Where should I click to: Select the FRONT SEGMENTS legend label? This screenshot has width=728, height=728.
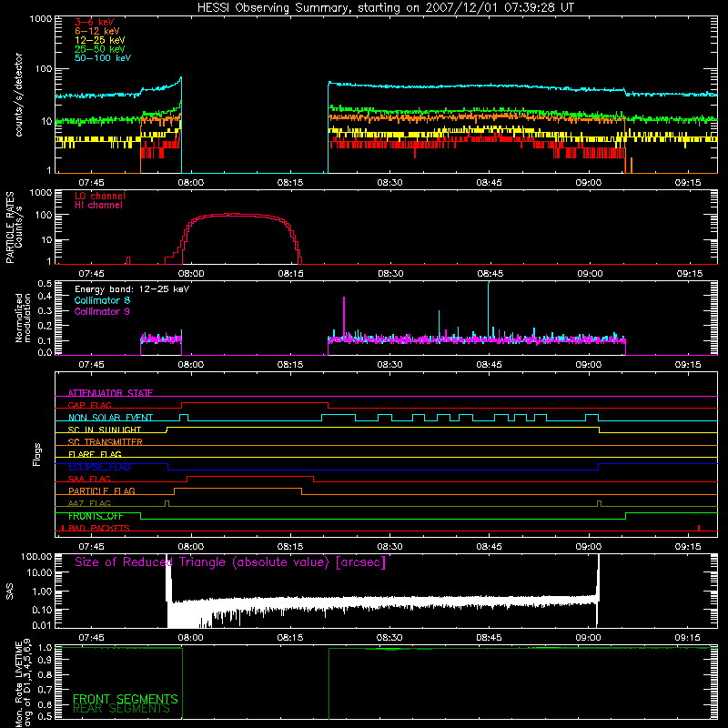pos(126,699)
